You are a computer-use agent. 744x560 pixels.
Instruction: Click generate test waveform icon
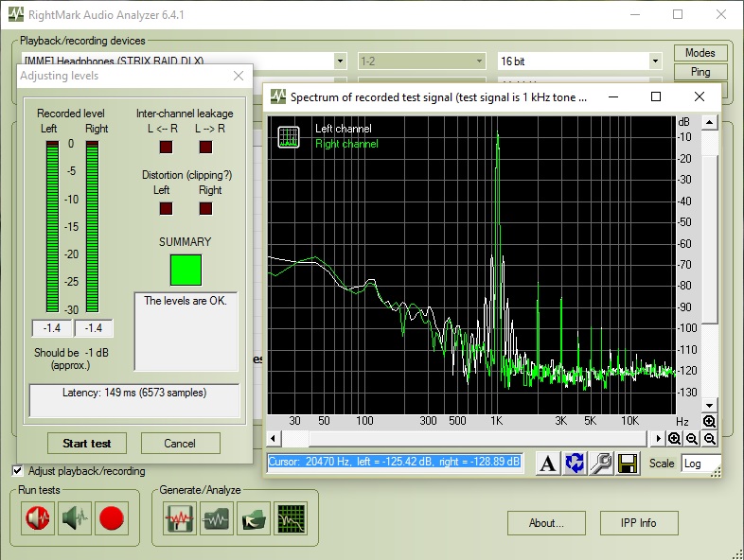pos(180,518)
